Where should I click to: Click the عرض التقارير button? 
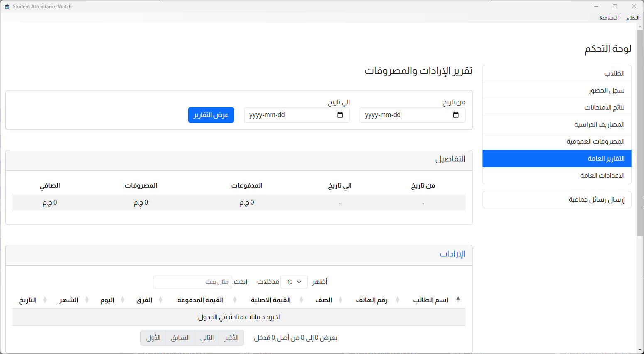tap(211, 115)
